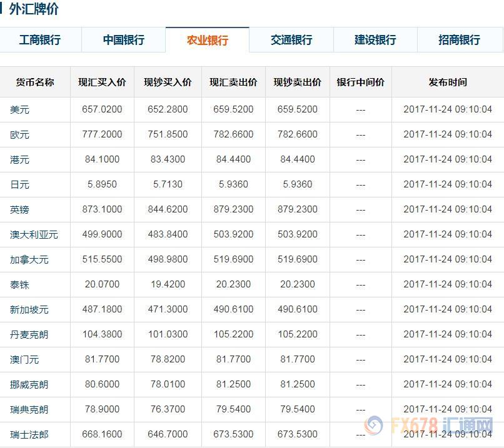
Task: Click the 646.7000 value for 瑞士法郎
Action: (x=168, y=434)
